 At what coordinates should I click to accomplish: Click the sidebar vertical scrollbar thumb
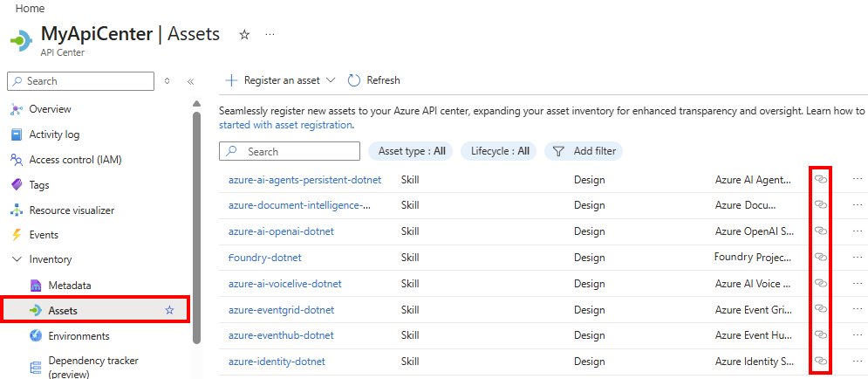pyautogui.click(x=196, y=227)
